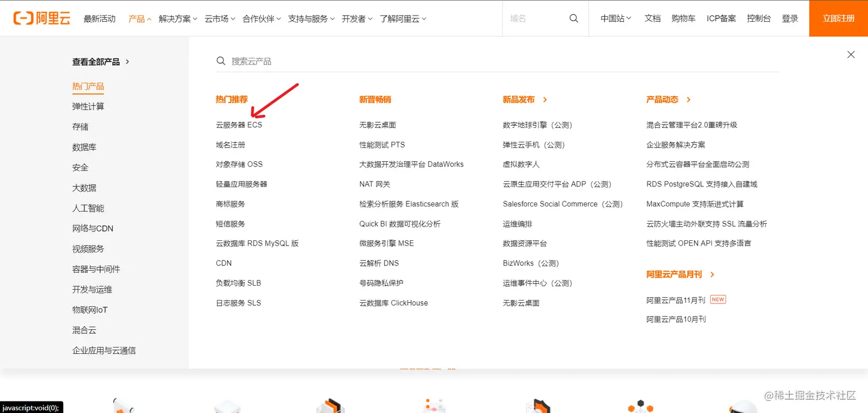868x413 pixels.
Task: Click Quick BI 数据可视化分析
Action: click(400, 224)
